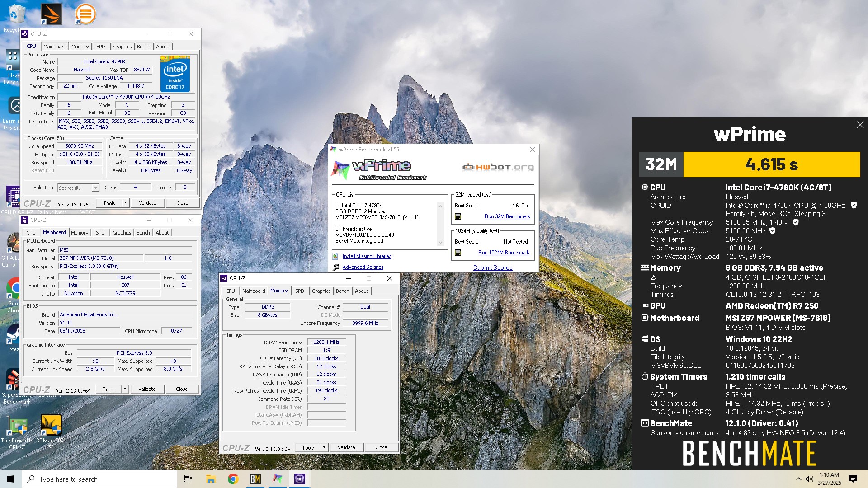
Task: Launch the dark lightning-bolt desktop shortcut
Action: pyautogui.click(x=51, y=14)
